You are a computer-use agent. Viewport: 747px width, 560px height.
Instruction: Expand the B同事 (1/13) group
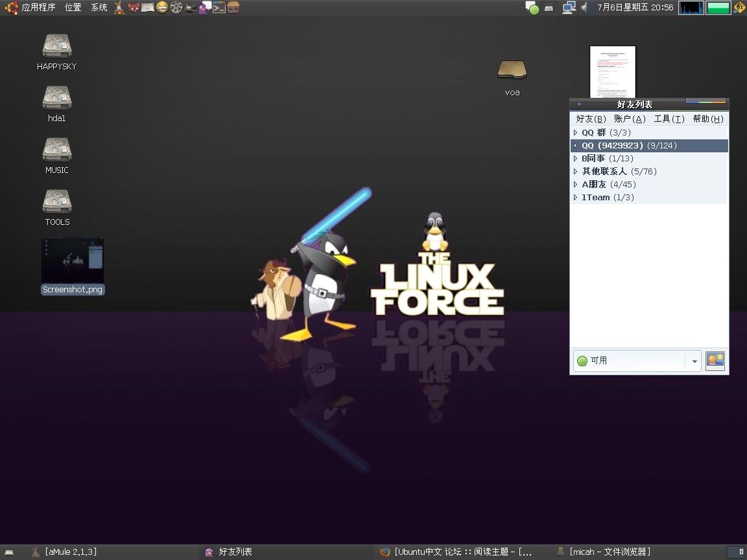(576, 158)
